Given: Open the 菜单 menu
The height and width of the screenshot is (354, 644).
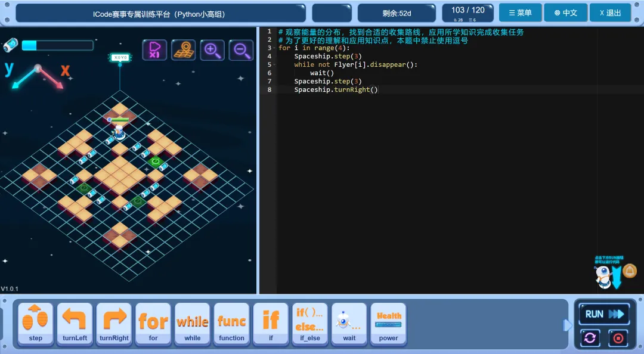Looking at the screenshot, I should (521, 13).
